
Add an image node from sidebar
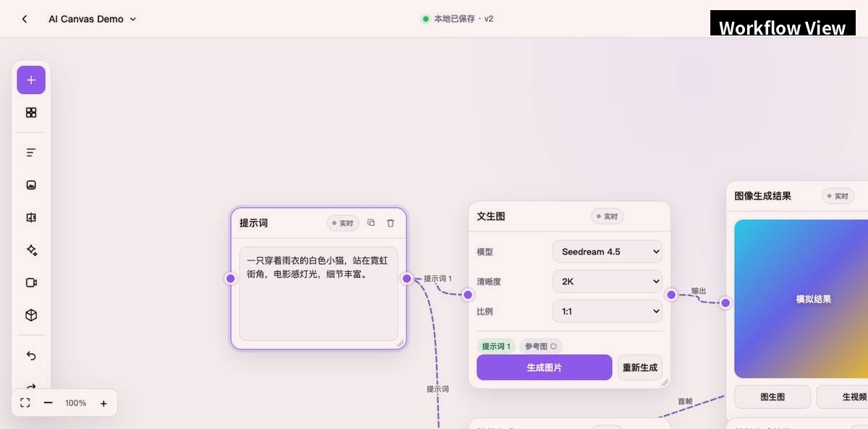coord(31,185)
